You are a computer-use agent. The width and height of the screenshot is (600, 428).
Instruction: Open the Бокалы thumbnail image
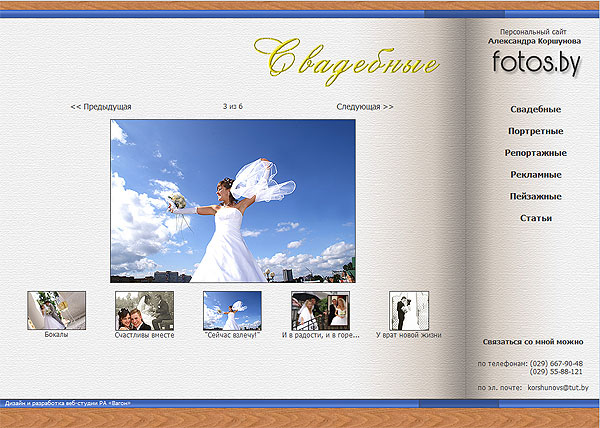point(57,310)
